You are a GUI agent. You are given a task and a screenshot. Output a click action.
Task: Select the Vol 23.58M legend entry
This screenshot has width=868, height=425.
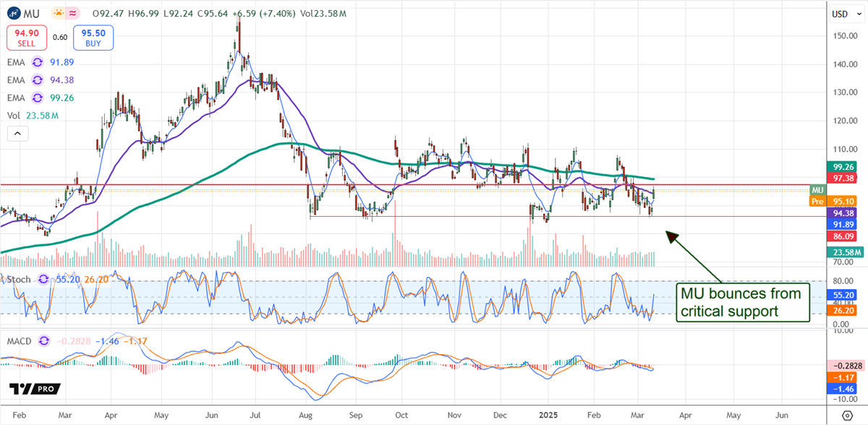point(33,114)
